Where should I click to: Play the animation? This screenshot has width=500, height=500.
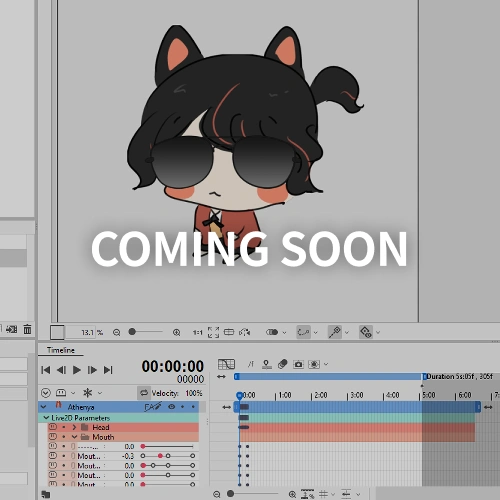click(x=77, y=370)
